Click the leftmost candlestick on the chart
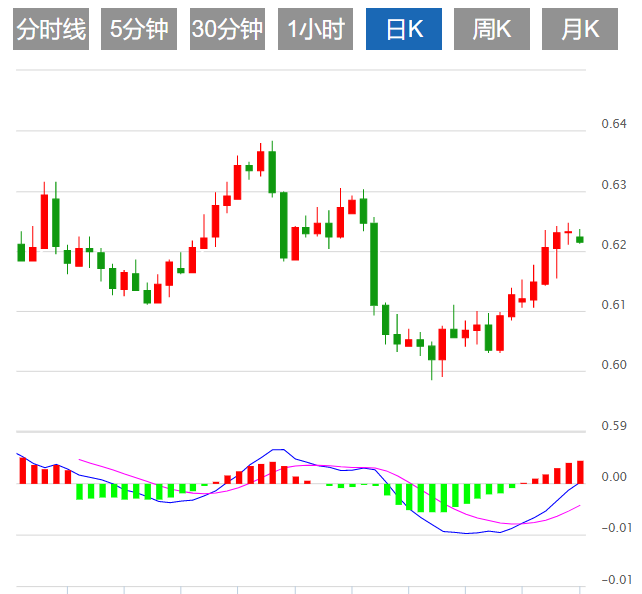Screen dimensions: 642x594 21,252
